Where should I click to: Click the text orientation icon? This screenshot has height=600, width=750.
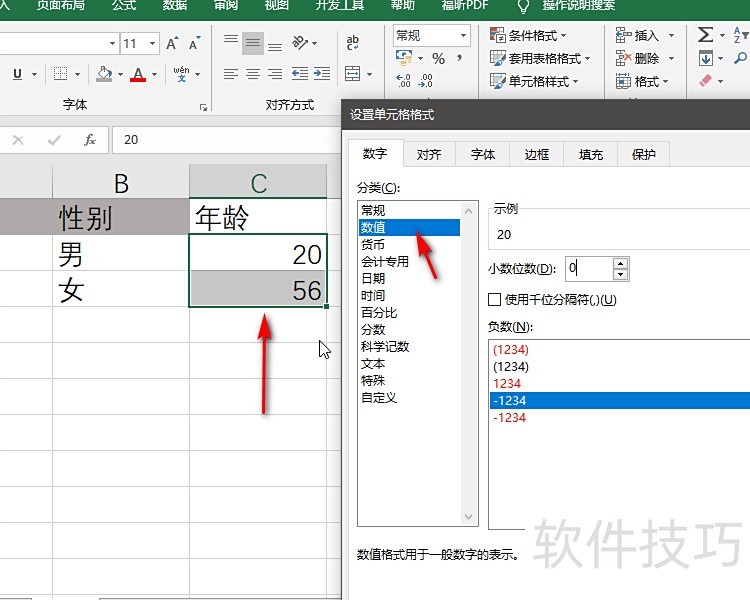[x=300, y=43]
